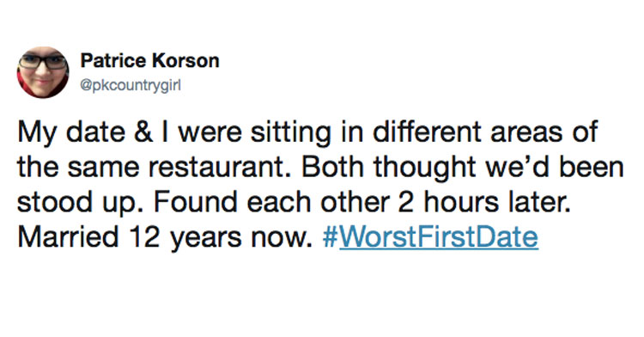Click the Patrice Korson display name
This screenshot has width=644, height=337.
click(150, 61)
